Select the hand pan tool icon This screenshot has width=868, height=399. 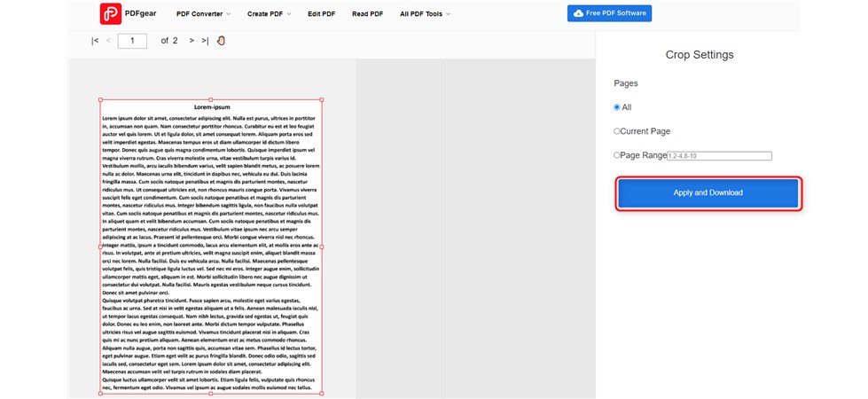[x=222, y=41]
